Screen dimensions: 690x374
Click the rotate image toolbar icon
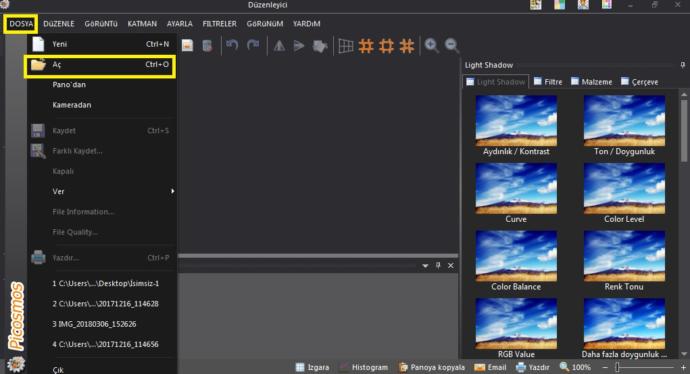[320, 46]
